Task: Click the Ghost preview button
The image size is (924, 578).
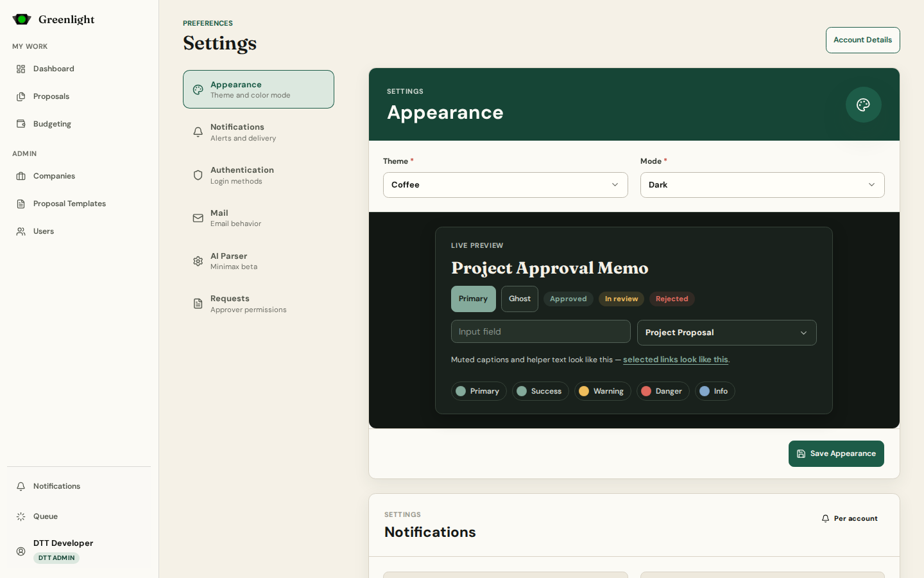Action: tap(520, 299)
